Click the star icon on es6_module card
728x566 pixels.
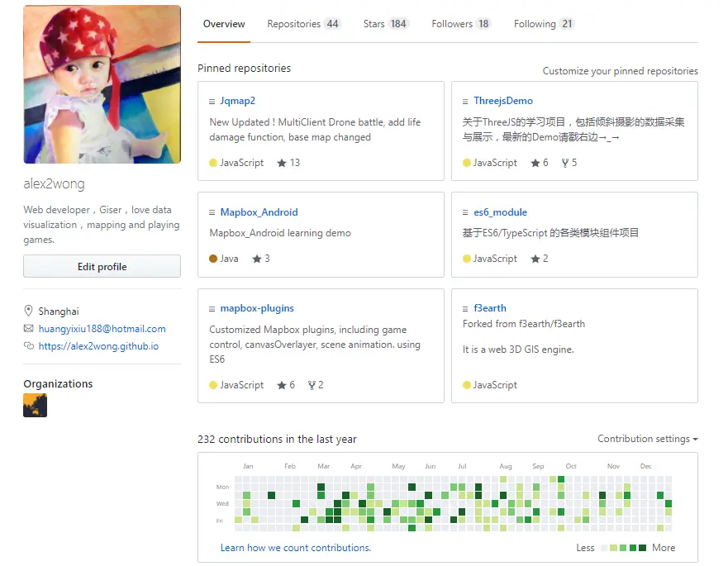coord(535,259)
